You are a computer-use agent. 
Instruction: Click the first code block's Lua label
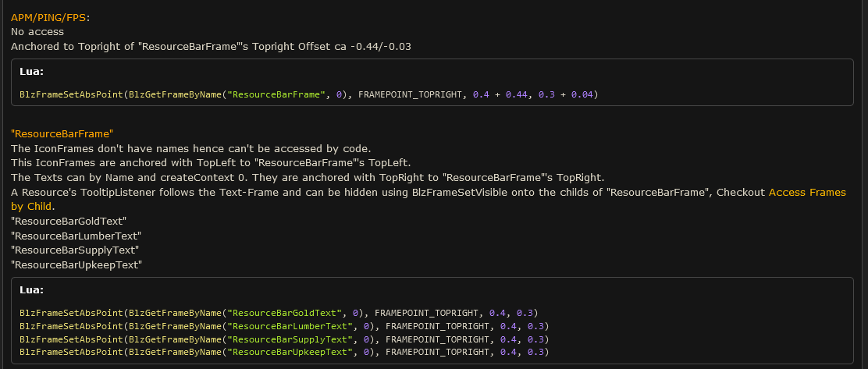click(31, 72)
